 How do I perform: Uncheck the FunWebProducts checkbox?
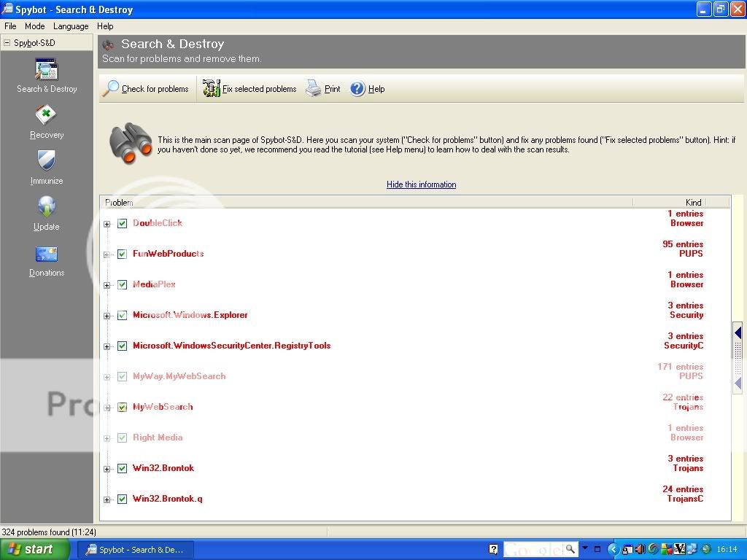tap(122, 254)
